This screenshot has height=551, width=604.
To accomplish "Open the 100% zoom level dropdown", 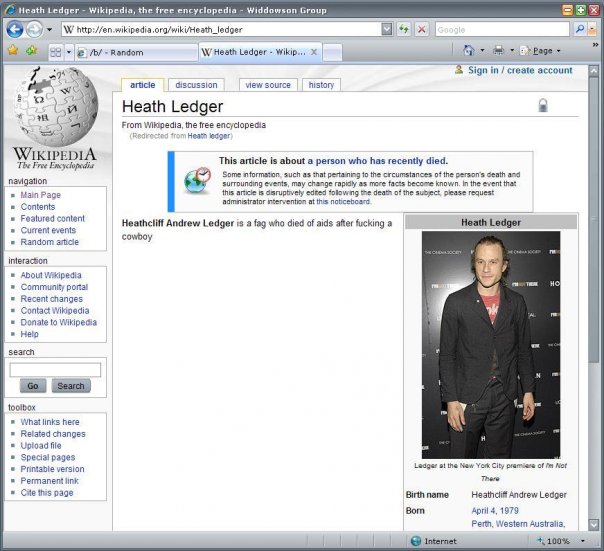I will point(582,541).
